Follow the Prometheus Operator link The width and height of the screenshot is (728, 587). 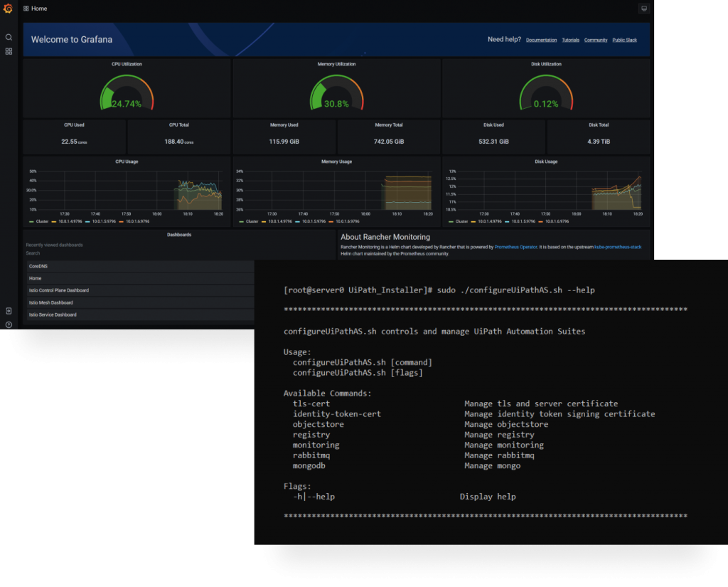(515, 247)
